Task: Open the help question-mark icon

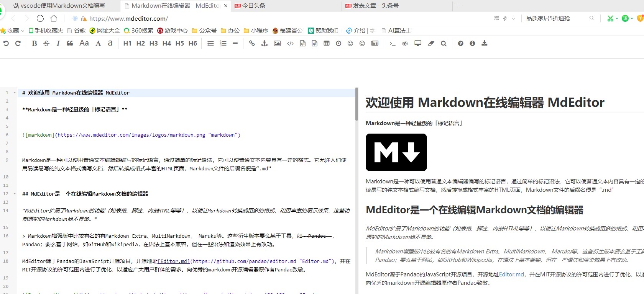Action: [460, 44]
